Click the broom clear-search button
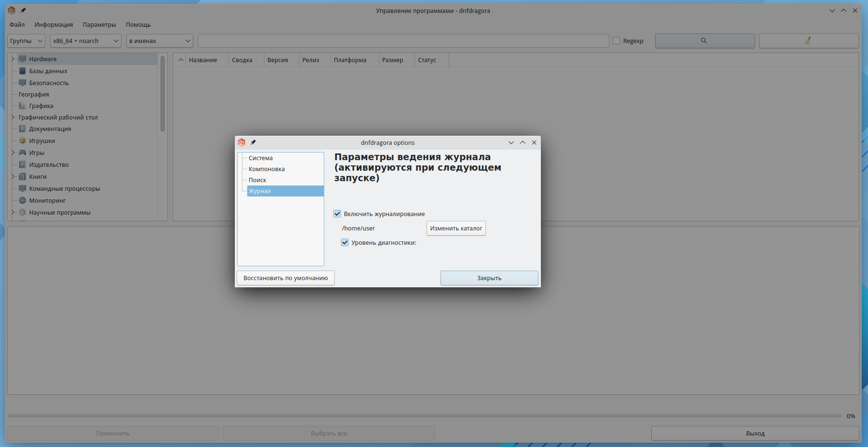The height and width of the screenshot is (447, 868). point(808,41)
